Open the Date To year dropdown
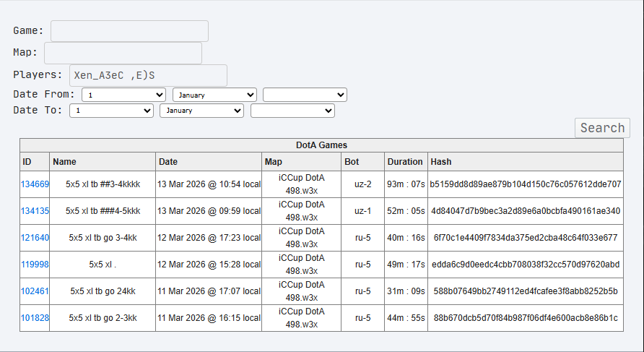The image size is (644, 352). click(x=292, y=111)
